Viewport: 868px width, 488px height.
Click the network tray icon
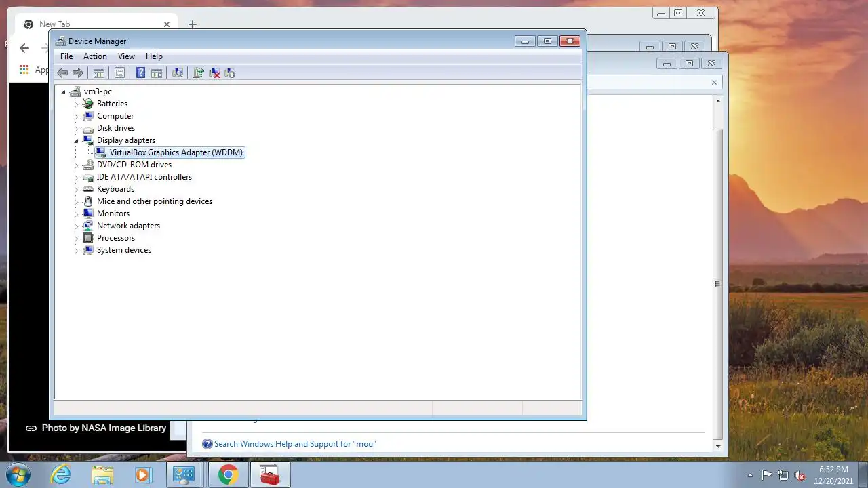click(783, 475)
